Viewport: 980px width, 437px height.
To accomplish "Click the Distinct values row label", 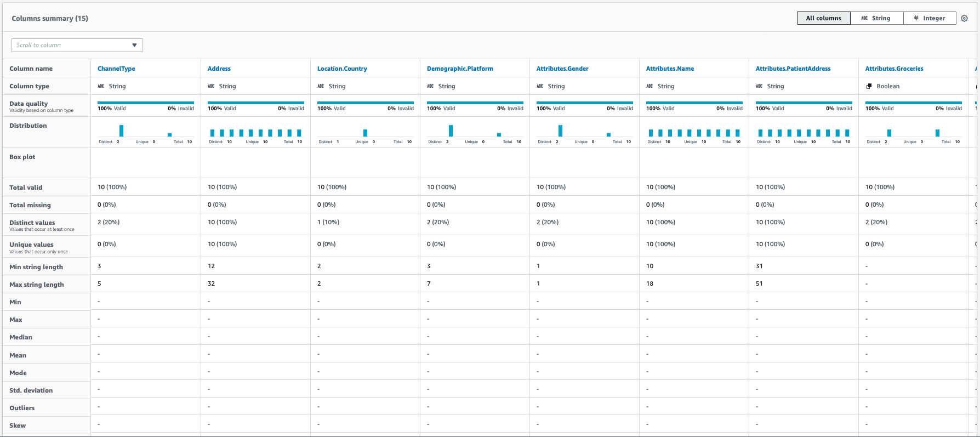I will pos(32,223).
